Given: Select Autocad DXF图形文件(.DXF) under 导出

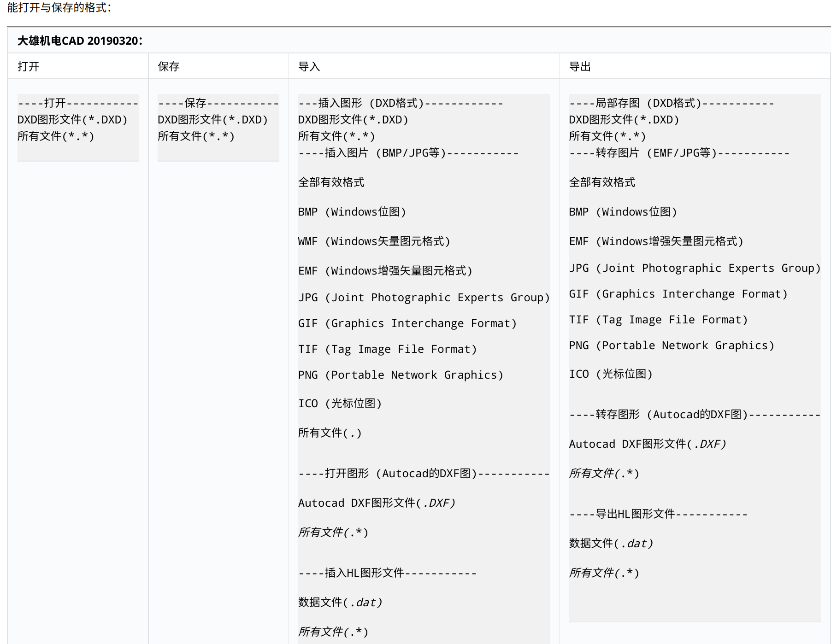Looking at the screenshot, I should (647, 444).
